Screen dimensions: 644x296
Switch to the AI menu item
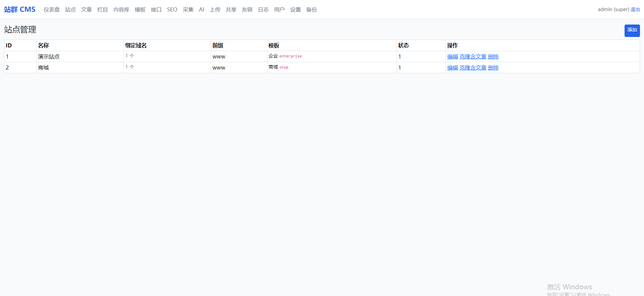[x=202, y=10]
